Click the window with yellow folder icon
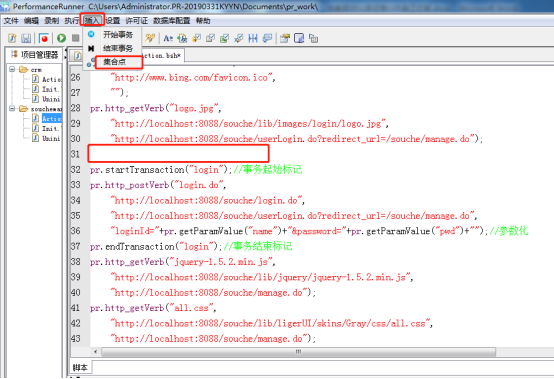 coord(285,38)
